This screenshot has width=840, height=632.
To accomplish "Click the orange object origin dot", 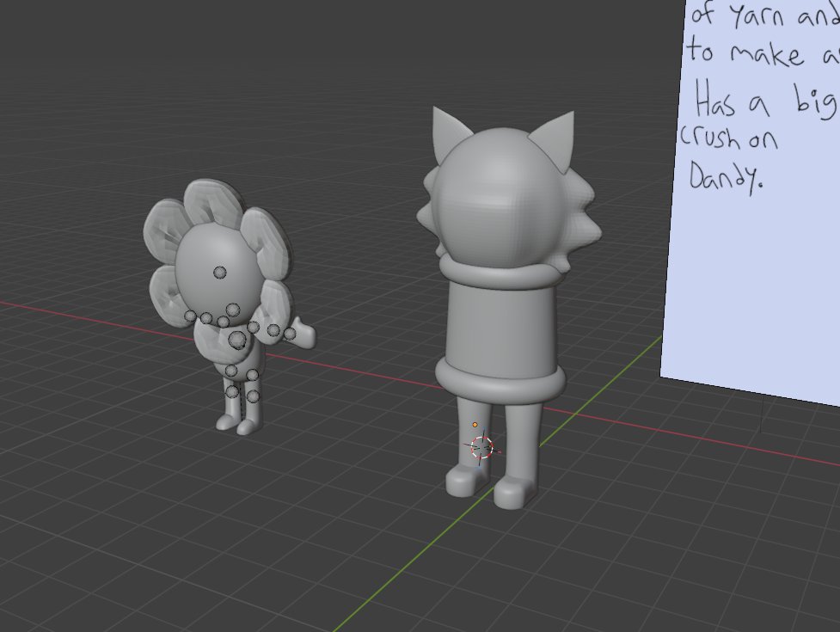I will (x=475, y=425).
